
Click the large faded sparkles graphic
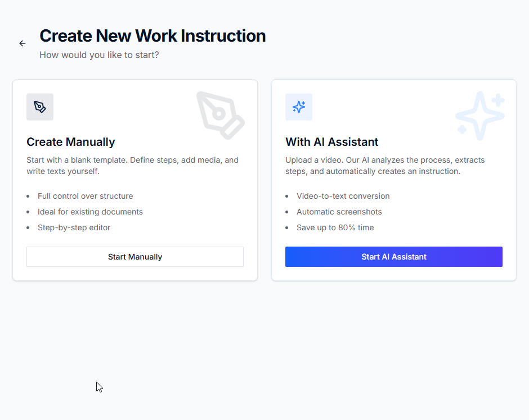pos(480,115)
